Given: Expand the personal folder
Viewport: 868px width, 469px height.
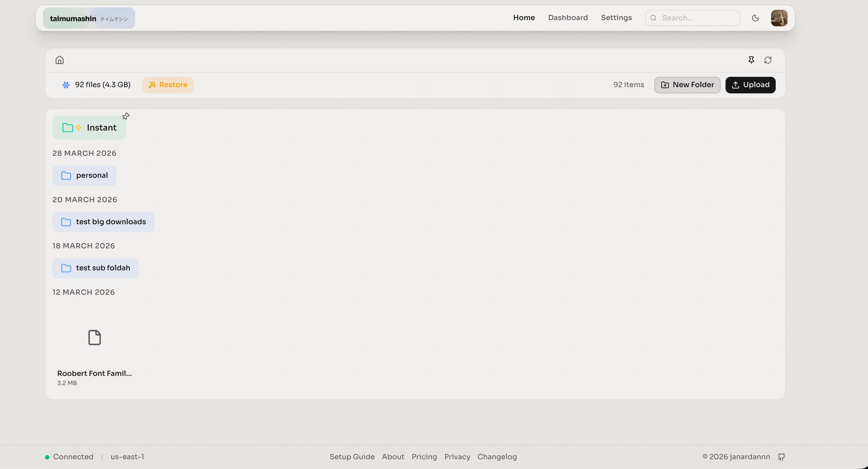Looking at the screenshot, I should coord(84,176).
